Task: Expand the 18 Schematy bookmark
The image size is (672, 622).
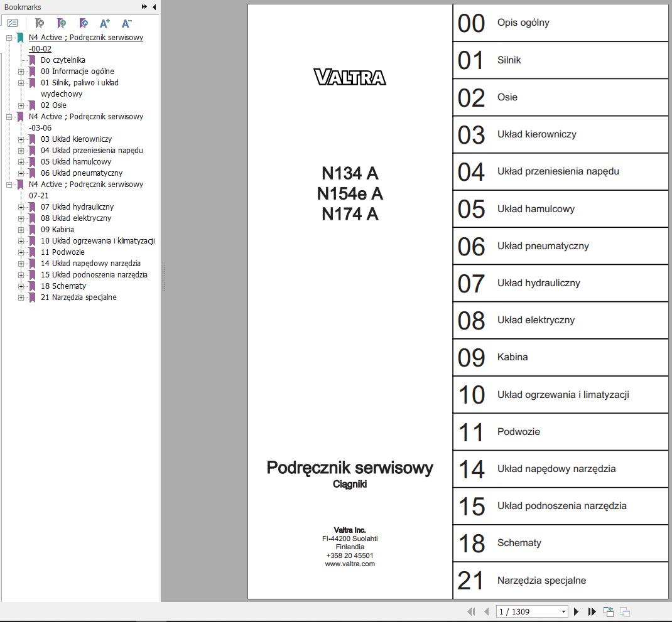Action: pos(21,286)
